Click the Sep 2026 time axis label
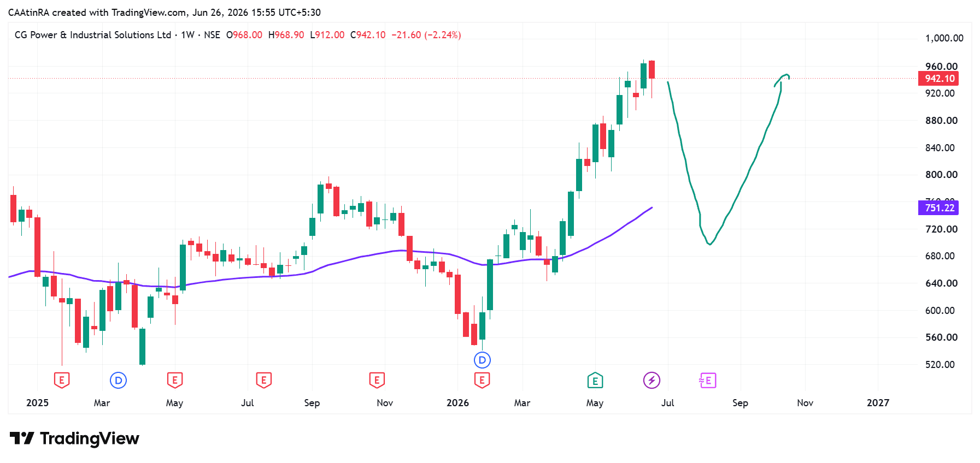The width and height of the screenshot is (980, 463). pos(740,403)
